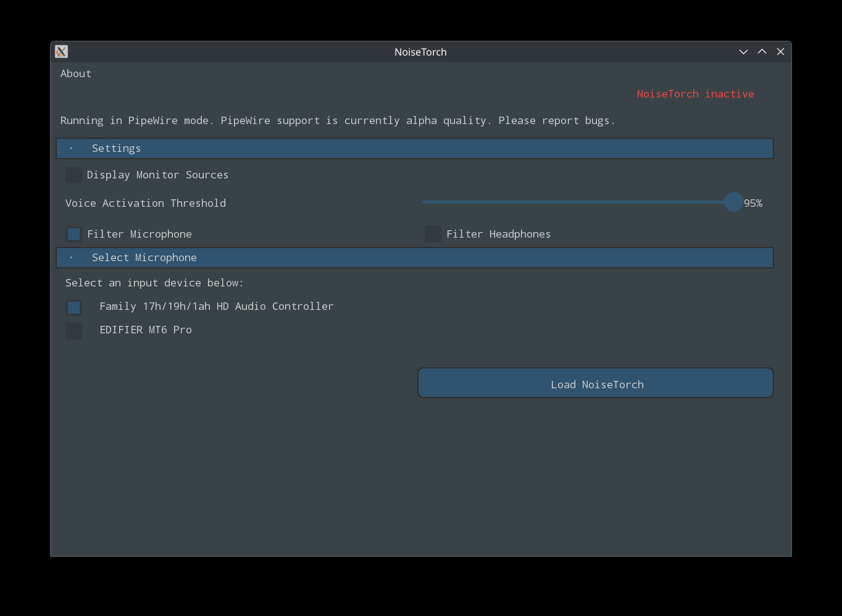This screenshot has width=842, height=616.
Task: Click the NoiseTorch window title
Action: pos(420,52)
